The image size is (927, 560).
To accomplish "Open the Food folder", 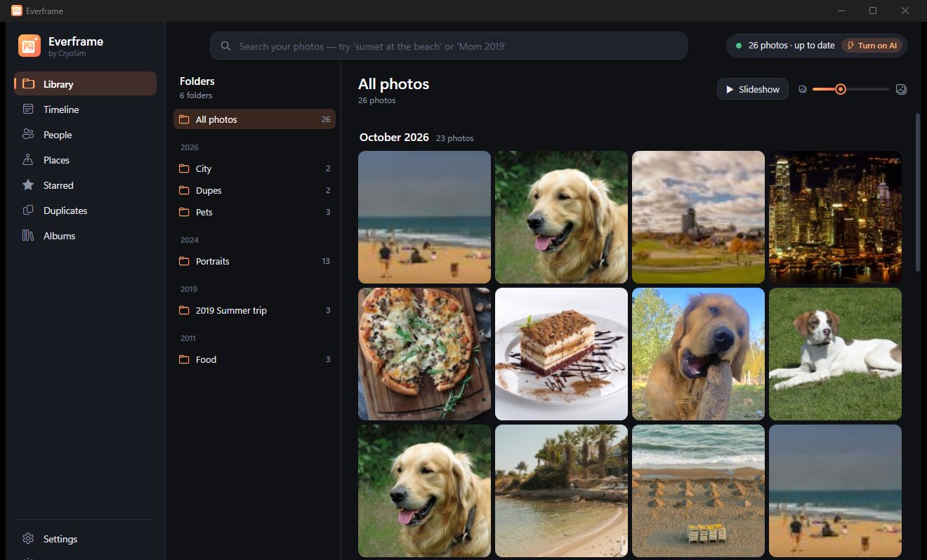I will click(254, 359).
